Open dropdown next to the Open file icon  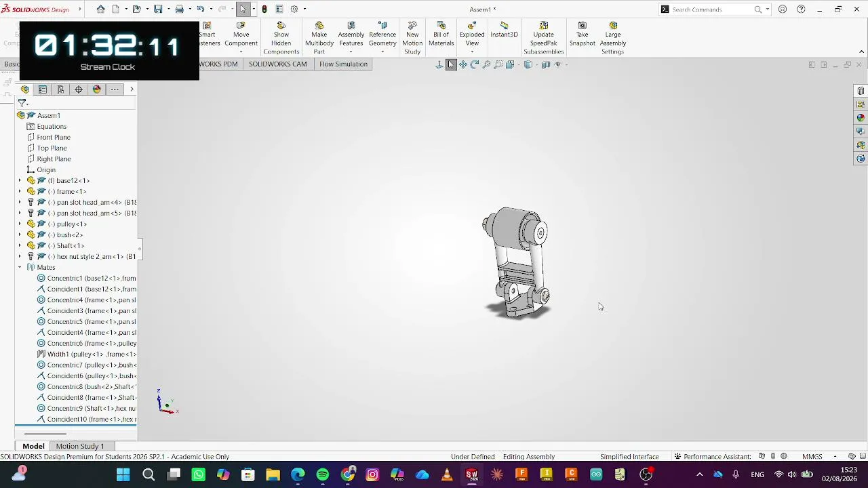tap(146, 9)
